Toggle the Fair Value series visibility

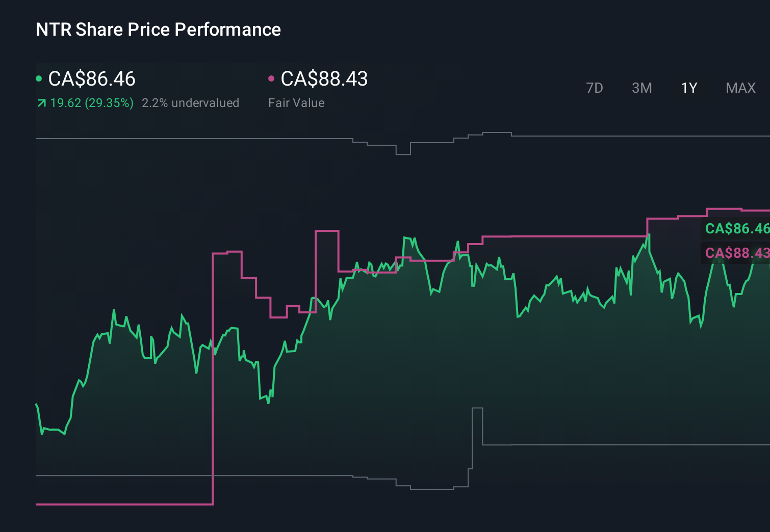[324, 79]
